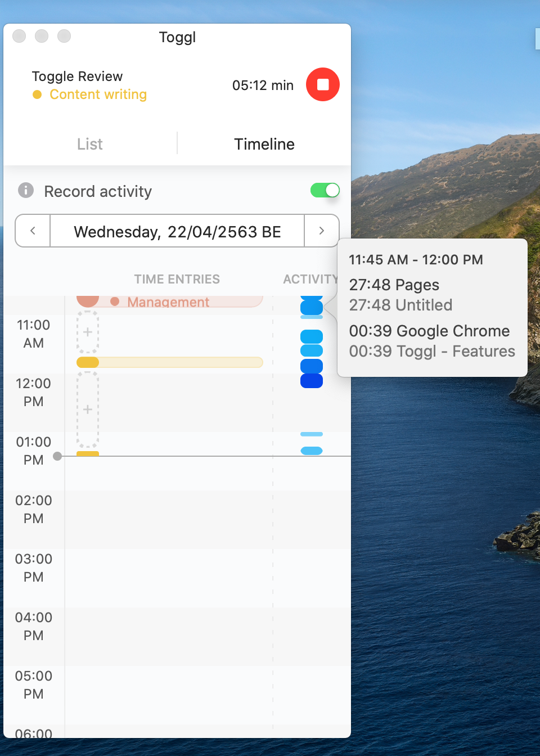Image resolution: width=540 pixels, height=756 pixels.
Task: Click the dark blue activity block at 12:00 PM
Action: 312,381
